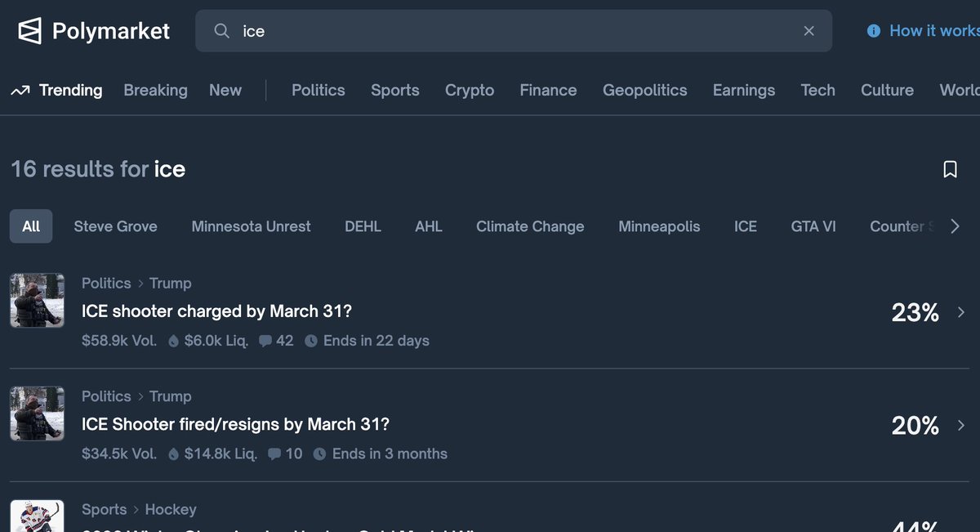Filter results by Minnesota Unrest
The height and width of the screenshot is (532, 980).
click(251, 226)
